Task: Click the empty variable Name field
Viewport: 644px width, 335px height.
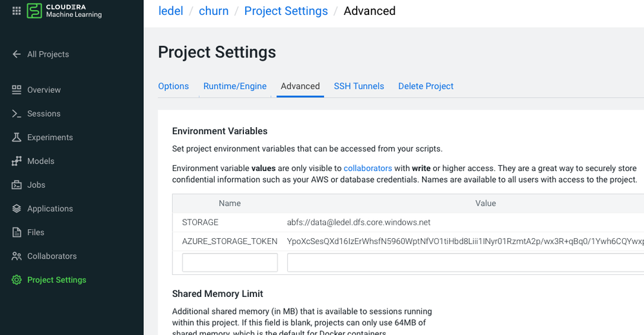Action: click(230, 263)
